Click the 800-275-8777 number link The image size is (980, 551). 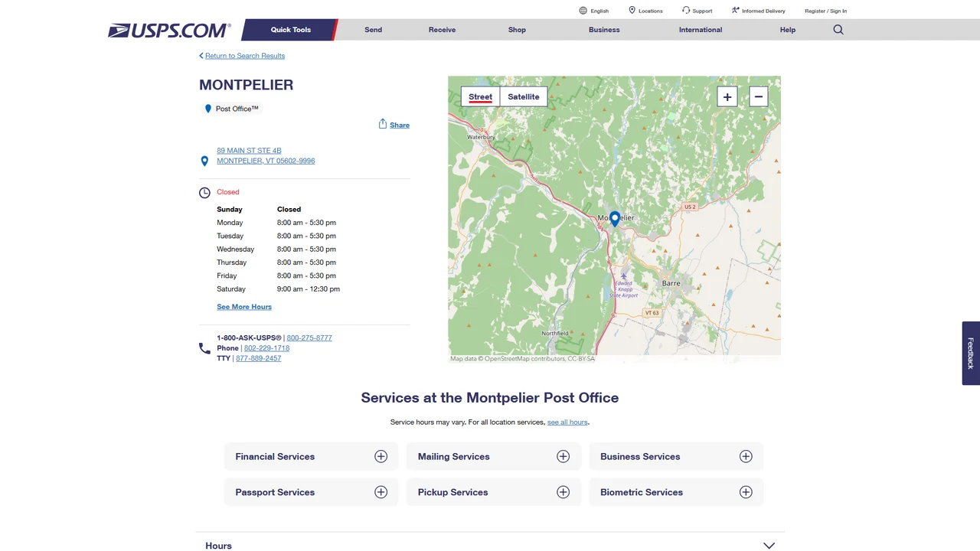pos(309,337)
